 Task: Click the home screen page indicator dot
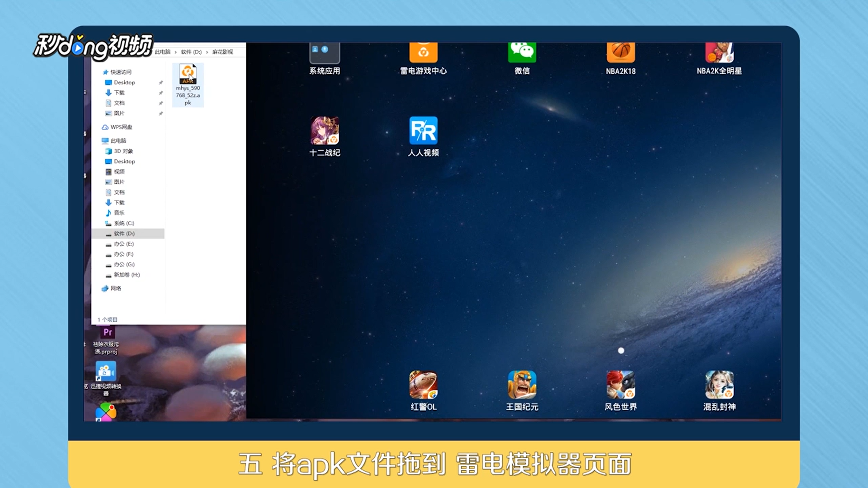coord(621,351)
